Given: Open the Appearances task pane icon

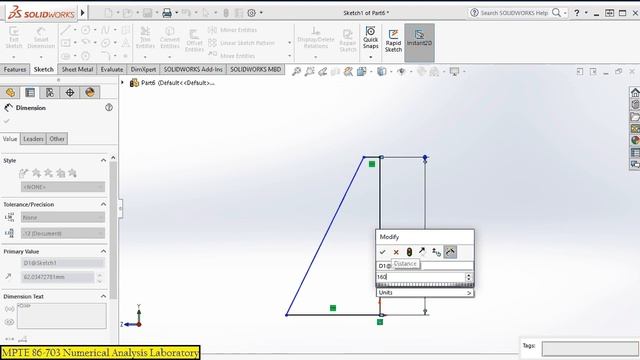Looking at the screenshot, I should pyautogui.click(x=635, y=140).
